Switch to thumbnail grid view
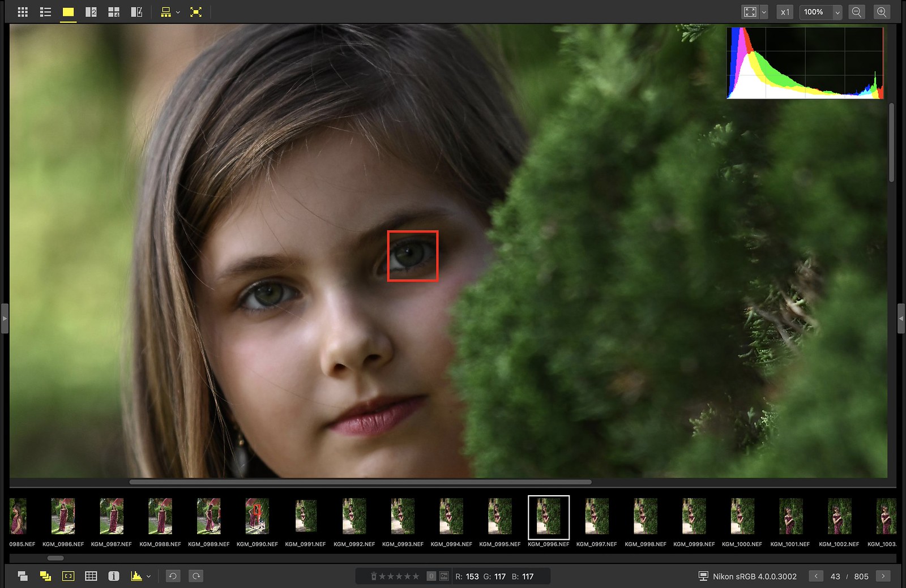906x588 pixels. tap(23, 12)
